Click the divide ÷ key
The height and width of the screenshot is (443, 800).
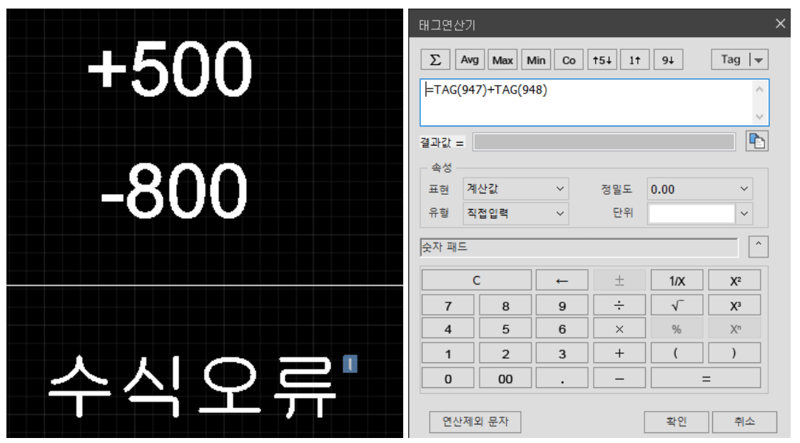(x=619, y=305)
